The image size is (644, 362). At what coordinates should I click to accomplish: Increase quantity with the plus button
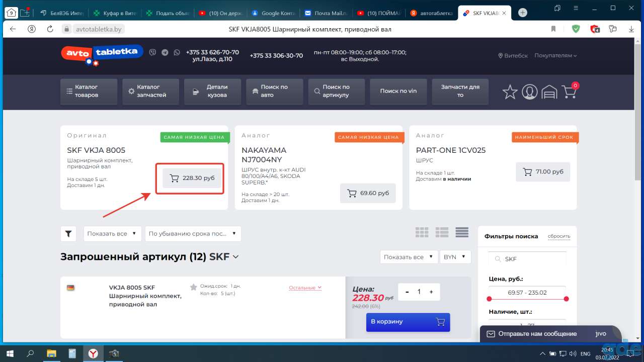431,292
